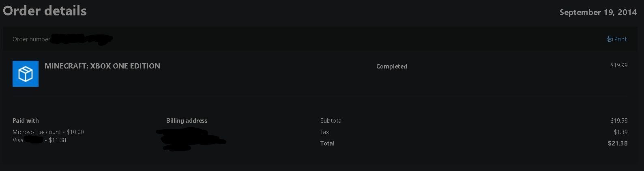The width and height of the screenshot is (644, 171).
Task: Click the Total label
Action: pos(327,143)
